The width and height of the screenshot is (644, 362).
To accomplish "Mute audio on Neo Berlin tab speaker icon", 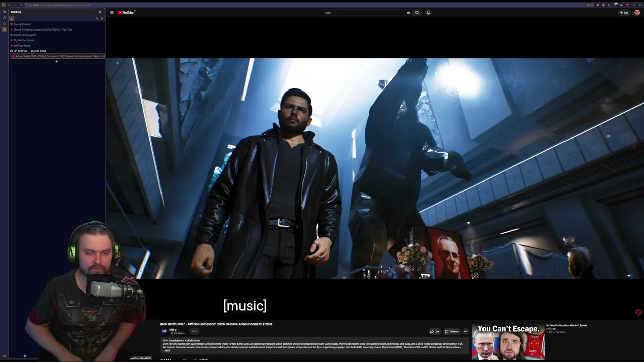I will (x=16, y=56).
